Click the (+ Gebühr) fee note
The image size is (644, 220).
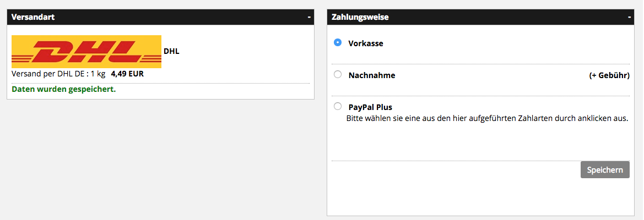609,75
